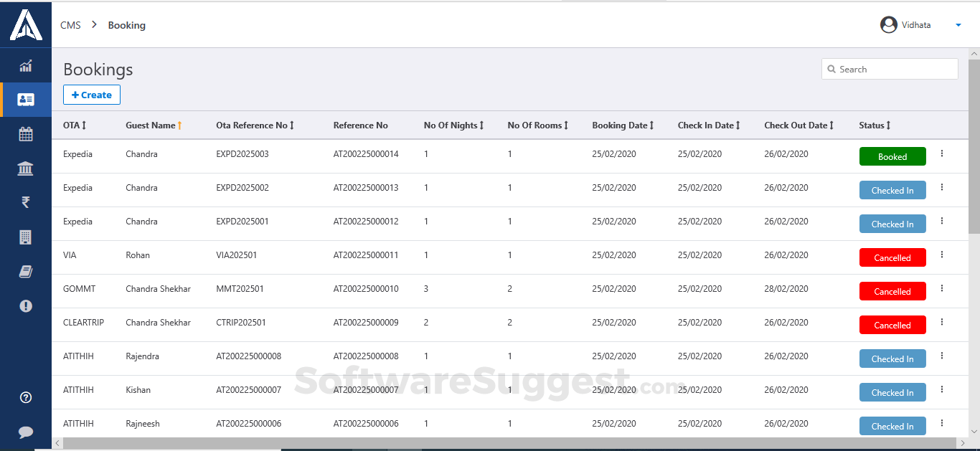Click the CMS breadcrumb link
Screen dimensions: 980x451
click(70, 25)
